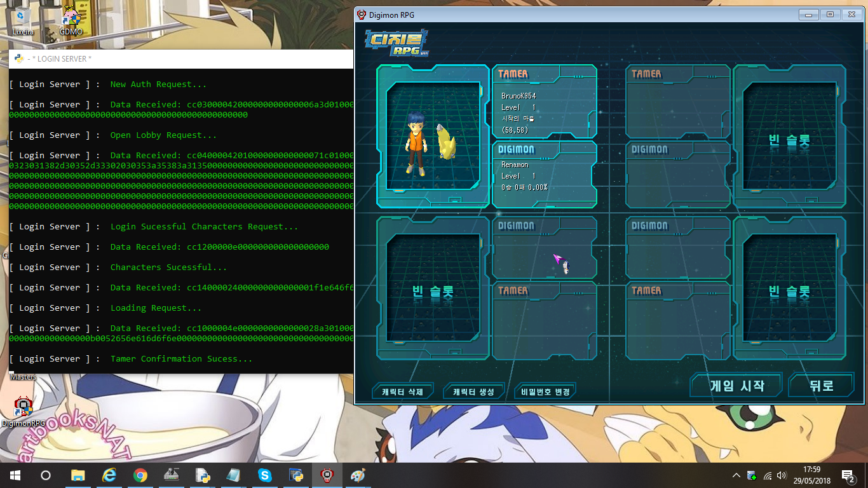Open the GDMO desktop shortcut
The height and width of the screenshot is (488, 868).
pos(71,20)
